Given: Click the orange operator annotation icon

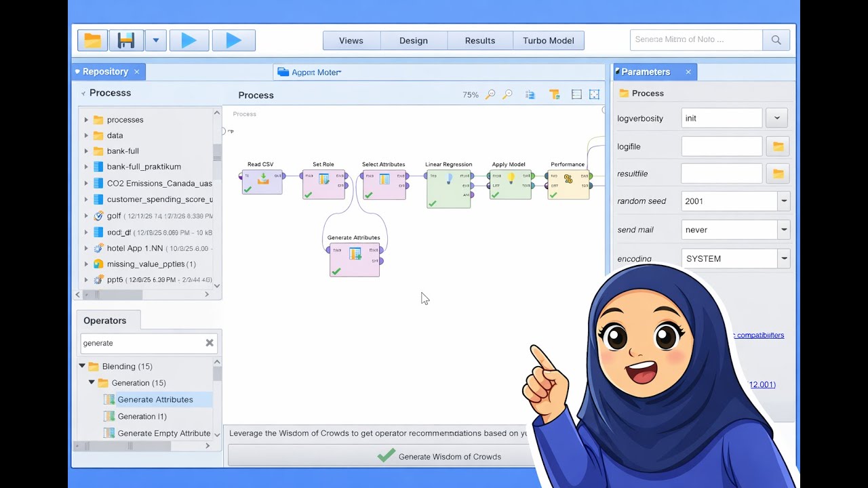Looking at the screenshot, I should [554, 95].
